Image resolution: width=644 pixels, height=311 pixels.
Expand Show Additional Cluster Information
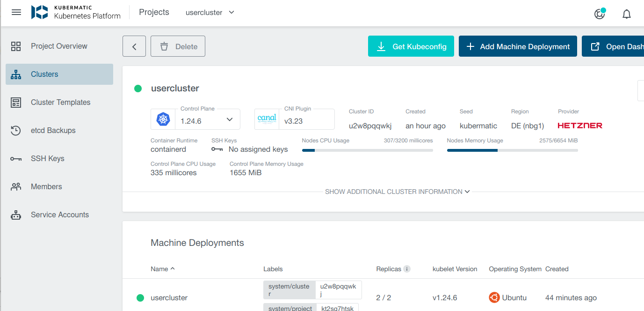click(397, 192)
